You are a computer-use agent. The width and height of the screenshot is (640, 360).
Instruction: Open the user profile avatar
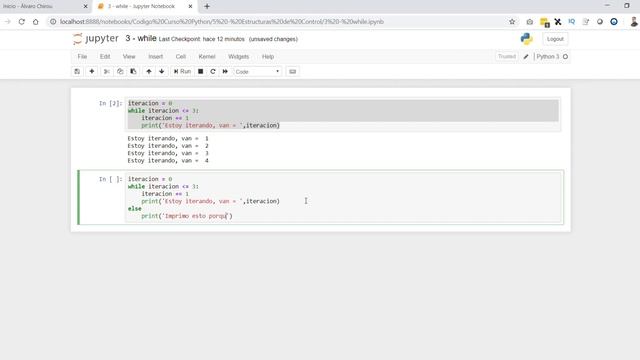tap(633, 22)
